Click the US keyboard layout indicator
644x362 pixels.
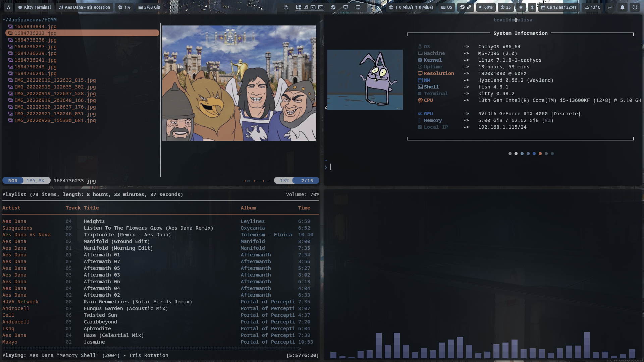click(446, 7)
